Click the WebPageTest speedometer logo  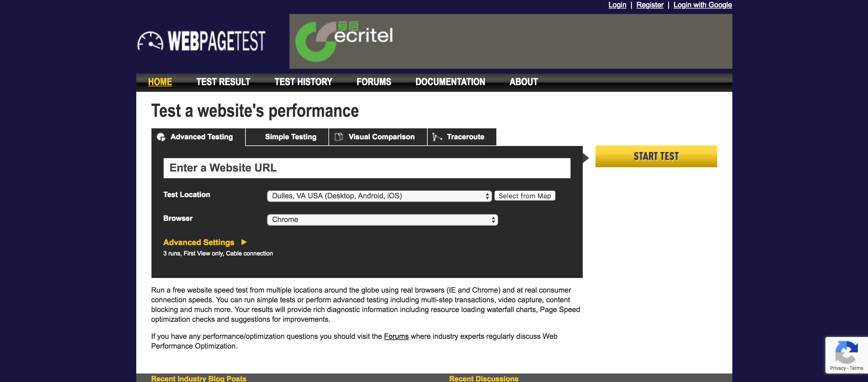coord(150,41)
